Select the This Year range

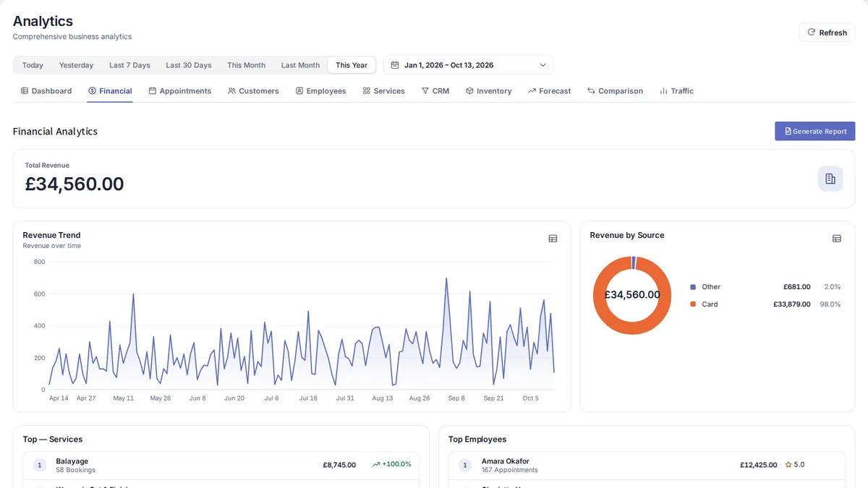(x=352, y=65)
